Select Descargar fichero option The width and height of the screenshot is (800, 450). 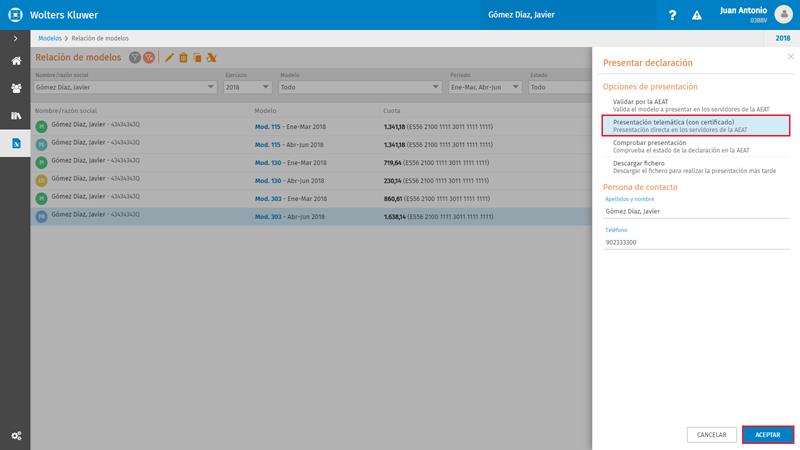696,167
